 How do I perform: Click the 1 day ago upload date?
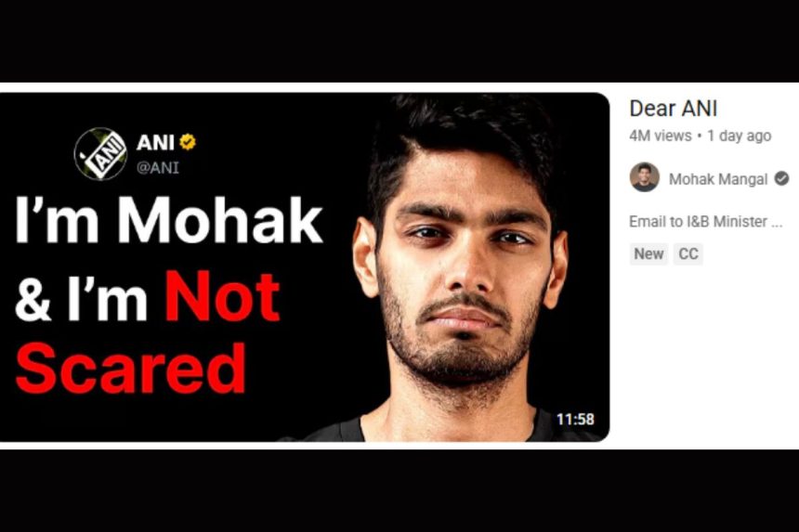[x=739, y=136]
